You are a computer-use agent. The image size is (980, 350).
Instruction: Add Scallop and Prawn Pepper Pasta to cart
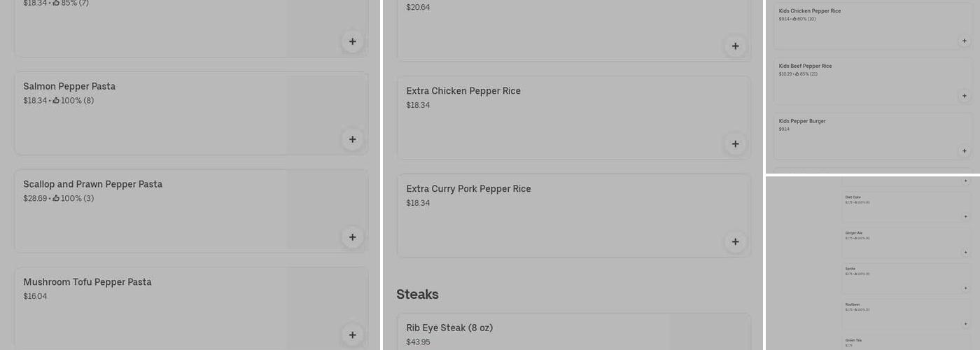(x=352, y=237)
